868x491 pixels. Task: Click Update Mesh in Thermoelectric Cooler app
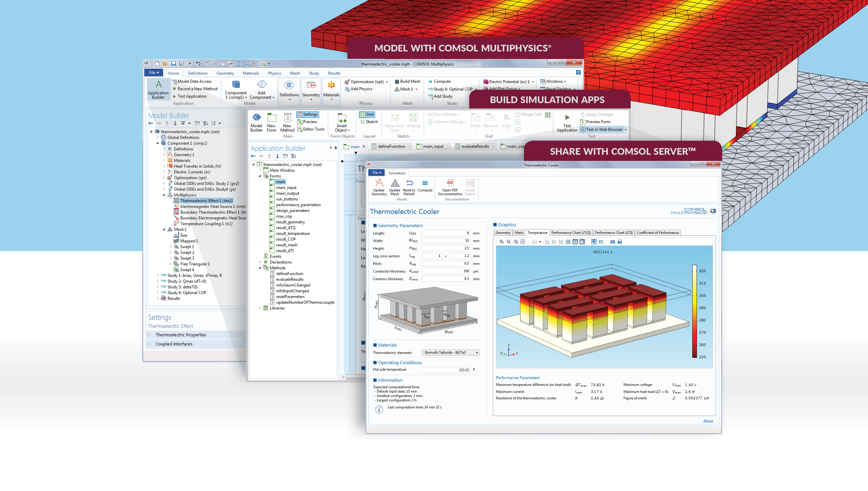395,187
